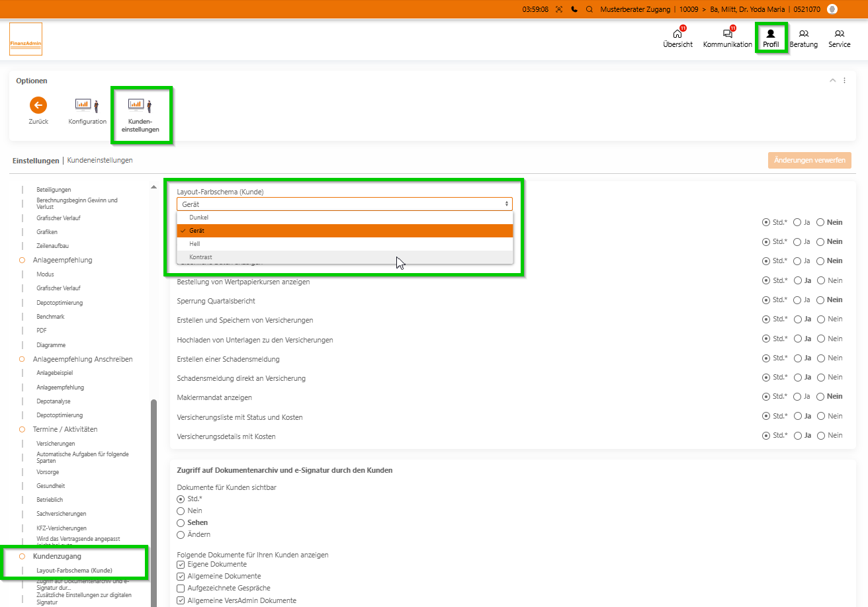Pick Dunkel from the Layout-Farbschema list

click(198, 218)
